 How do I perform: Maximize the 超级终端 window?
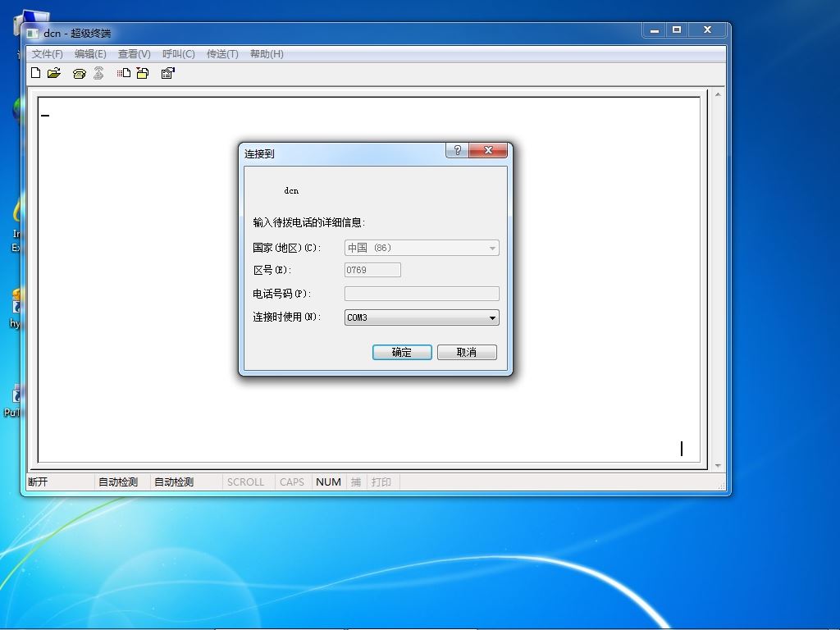677,30
